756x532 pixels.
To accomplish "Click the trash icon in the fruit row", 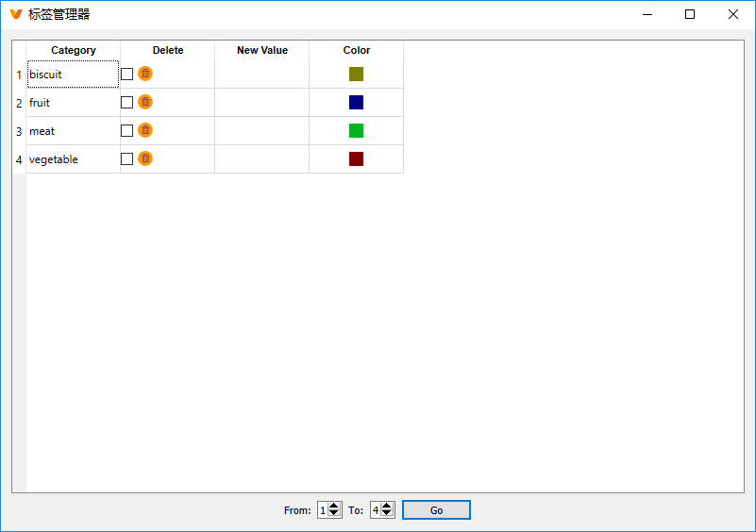I will pos(145,102).
